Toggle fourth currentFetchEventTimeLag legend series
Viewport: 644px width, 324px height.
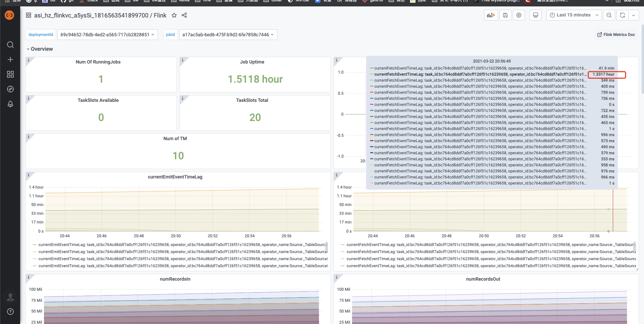coord(491,266)
